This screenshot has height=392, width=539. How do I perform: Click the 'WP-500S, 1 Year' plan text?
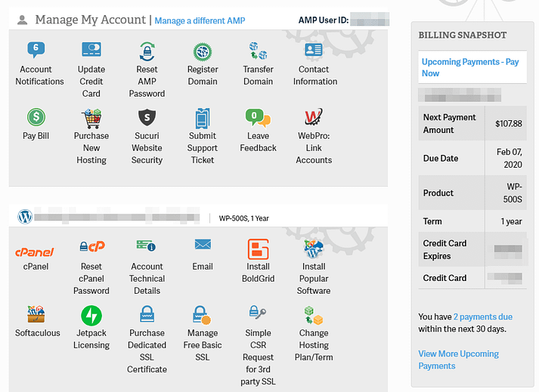pyautogui.click(x=243, y=218)
